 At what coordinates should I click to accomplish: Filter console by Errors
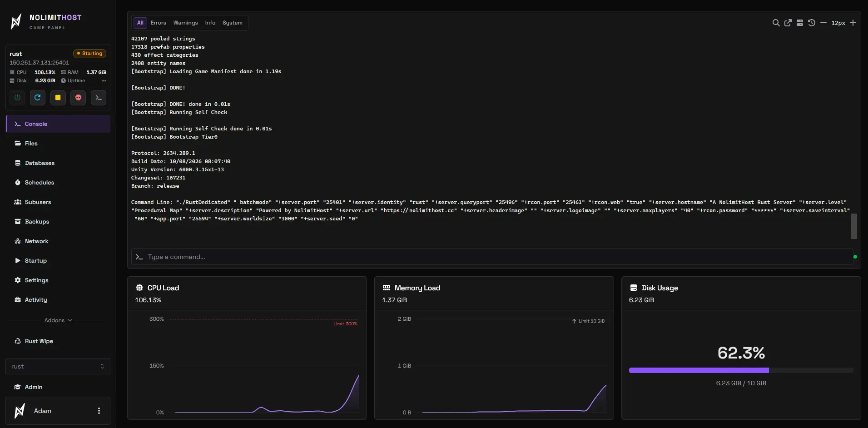tap(159, 23)
